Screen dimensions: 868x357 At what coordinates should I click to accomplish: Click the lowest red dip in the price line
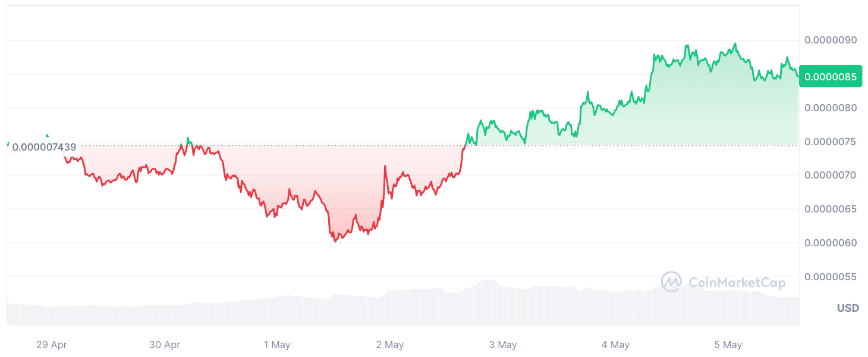coord(335,241)
